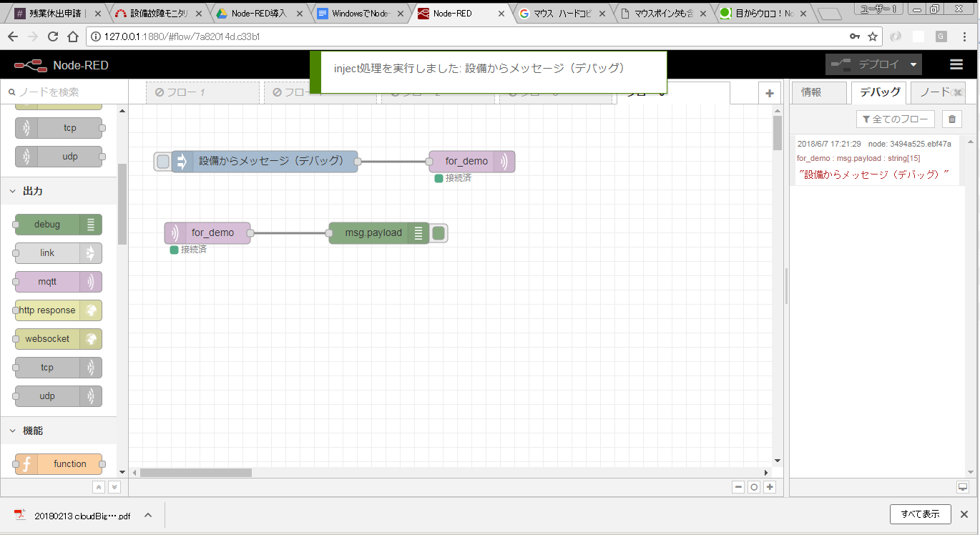Open the 設備故障モニタ browser tab
Viewport: 980px width, 535px height.
click(158, 14)
